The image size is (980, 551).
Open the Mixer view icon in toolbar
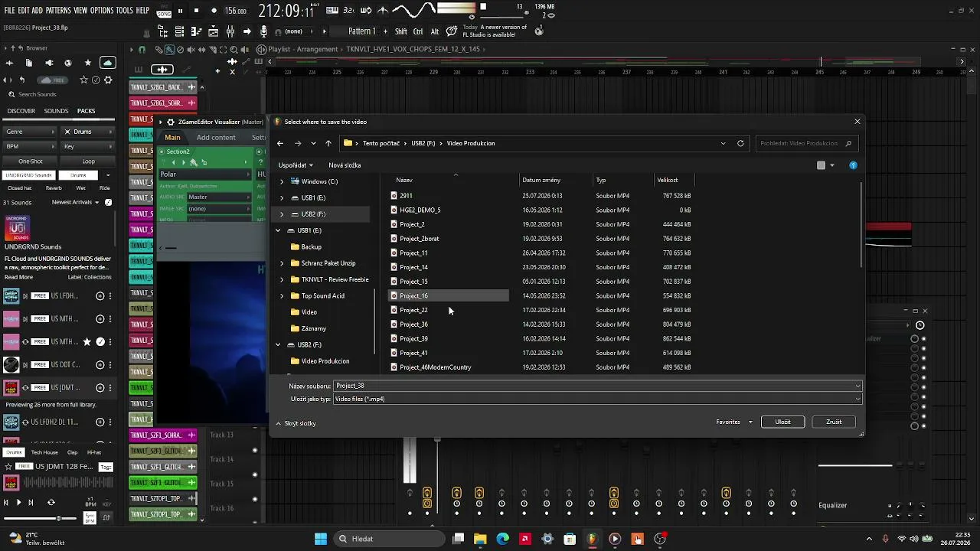coord(230,31)
